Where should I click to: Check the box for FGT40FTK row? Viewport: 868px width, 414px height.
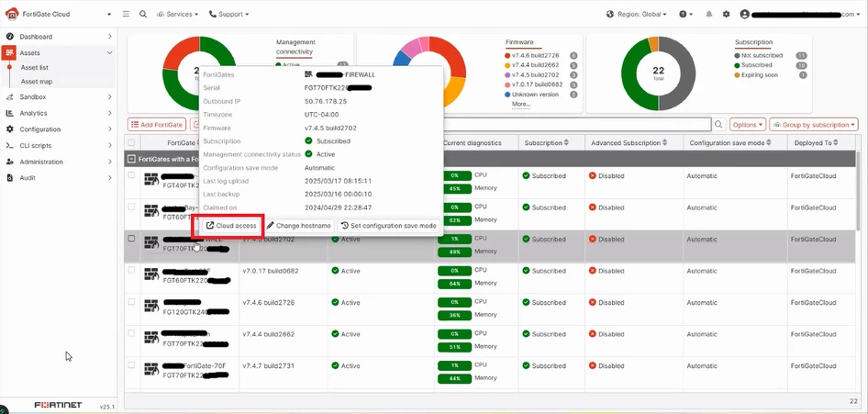(132, 175)
